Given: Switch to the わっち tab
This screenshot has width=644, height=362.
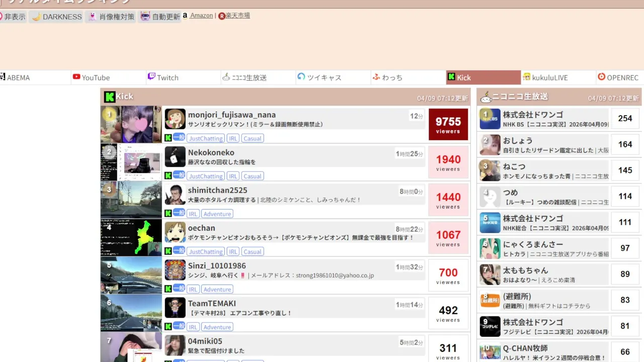Looking at the screenshot, I should click(408, 77).
